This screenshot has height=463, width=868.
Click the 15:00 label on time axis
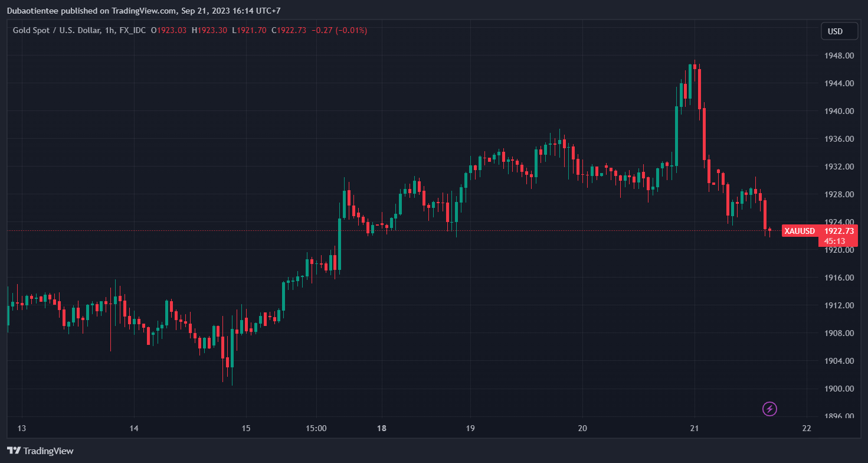pos(316,428)
